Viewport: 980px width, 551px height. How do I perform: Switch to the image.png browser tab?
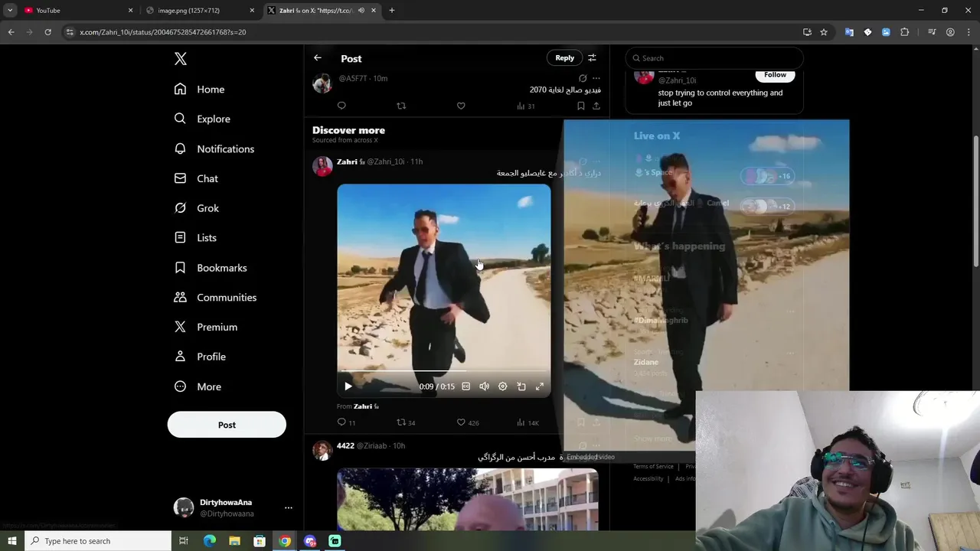(x=199, y=11)
